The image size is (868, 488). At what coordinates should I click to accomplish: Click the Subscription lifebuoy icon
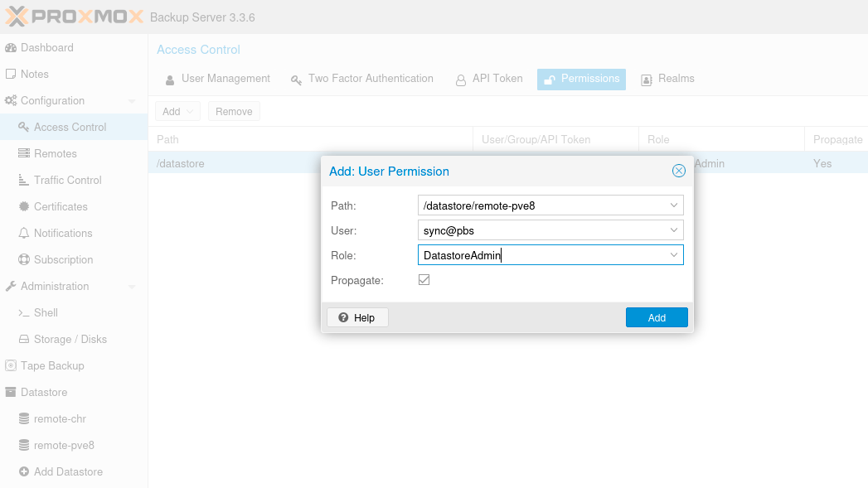click(x=24, y=260)
